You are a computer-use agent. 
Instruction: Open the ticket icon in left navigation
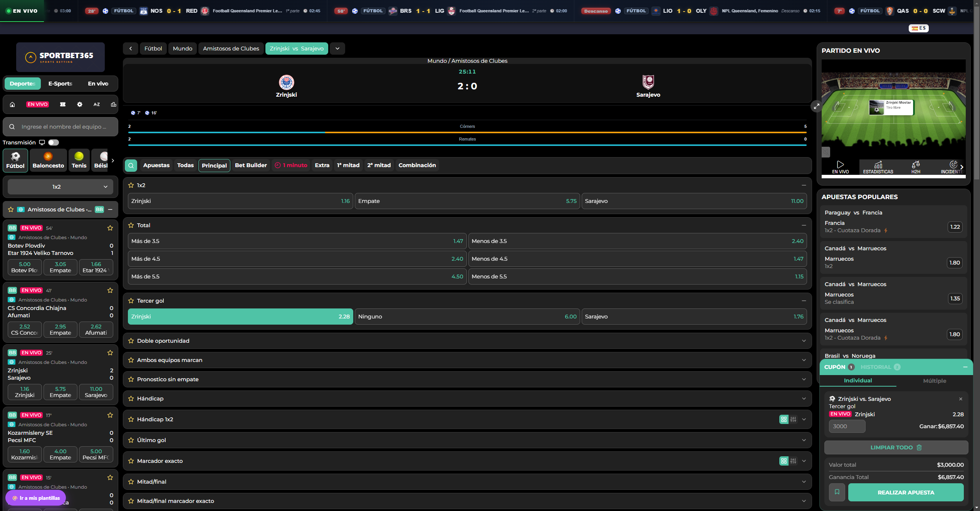coord(63,104)
